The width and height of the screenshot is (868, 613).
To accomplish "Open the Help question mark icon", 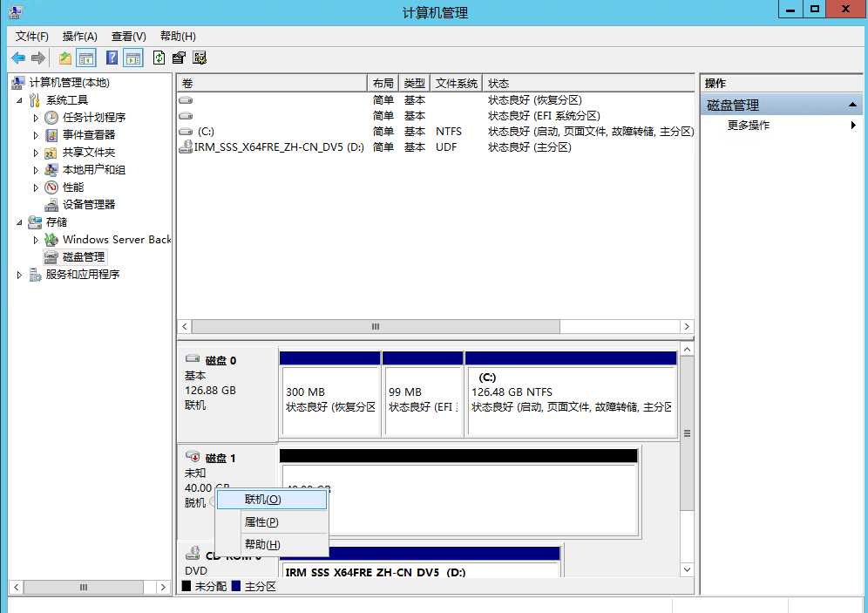I will pos(112,58).
